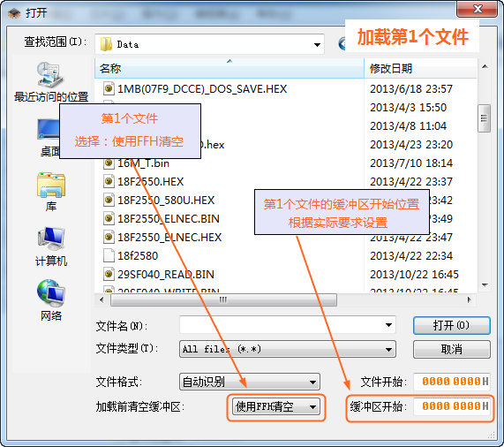Expand the 文件格式 自动识别 dropdown
Screen dimensions: 504x447
312,383
